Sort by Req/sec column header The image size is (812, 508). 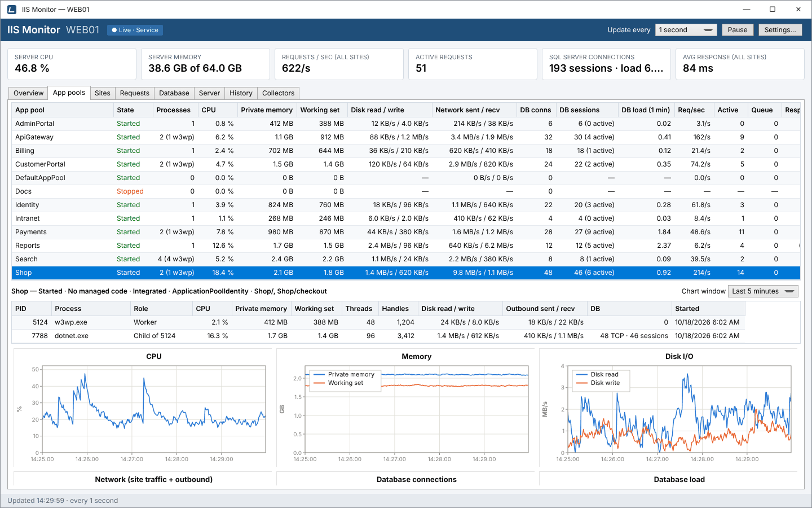coord(694,110)
